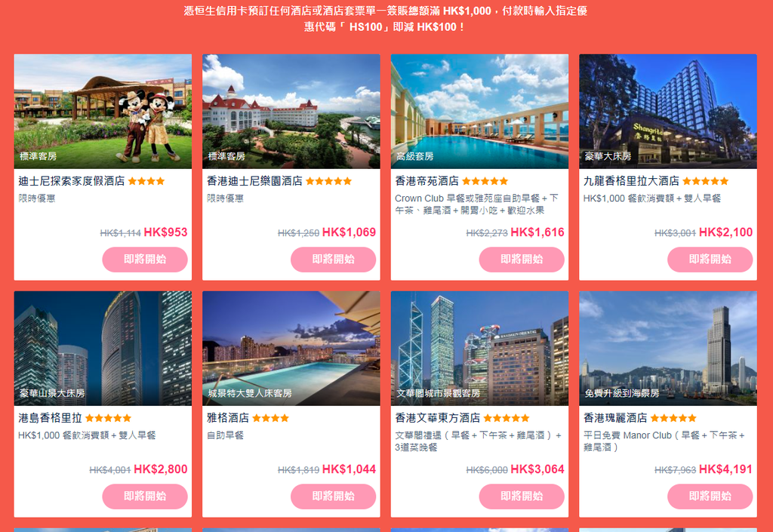
Task: Click the 香港帝苑酒店 five-star rating
Action: [485, 181]
